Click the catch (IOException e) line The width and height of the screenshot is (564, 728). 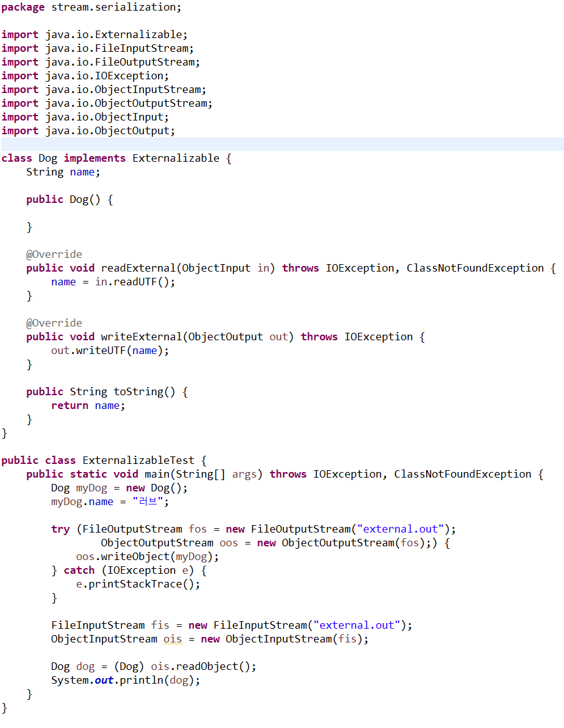pos(129,571)
